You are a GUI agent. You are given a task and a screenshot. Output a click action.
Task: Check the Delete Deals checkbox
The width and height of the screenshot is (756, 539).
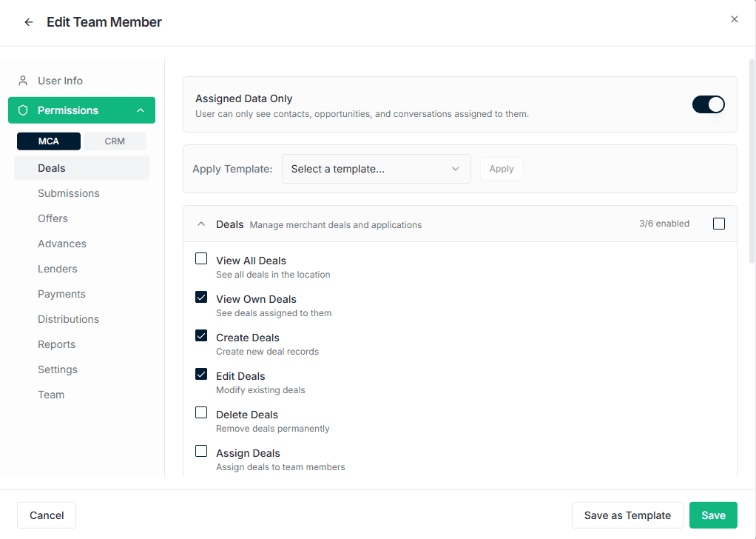point(201,413)
